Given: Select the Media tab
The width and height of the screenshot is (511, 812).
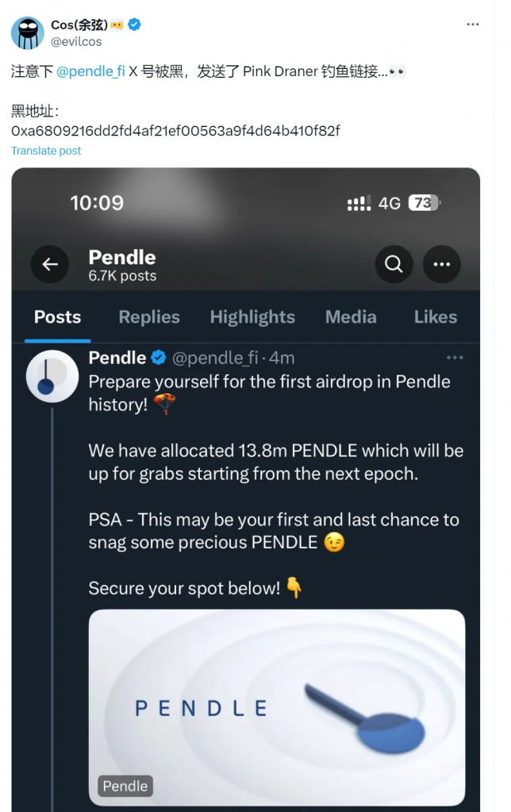Looking at the screenshot, I should [351, 317].
